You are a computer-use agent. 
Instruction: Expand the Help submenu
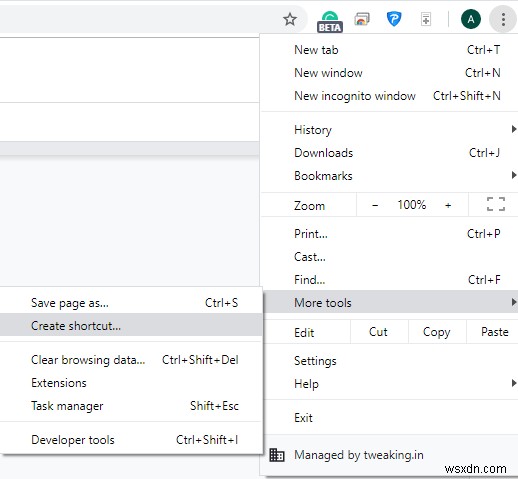pyautogui.click(x=389, y=384)
